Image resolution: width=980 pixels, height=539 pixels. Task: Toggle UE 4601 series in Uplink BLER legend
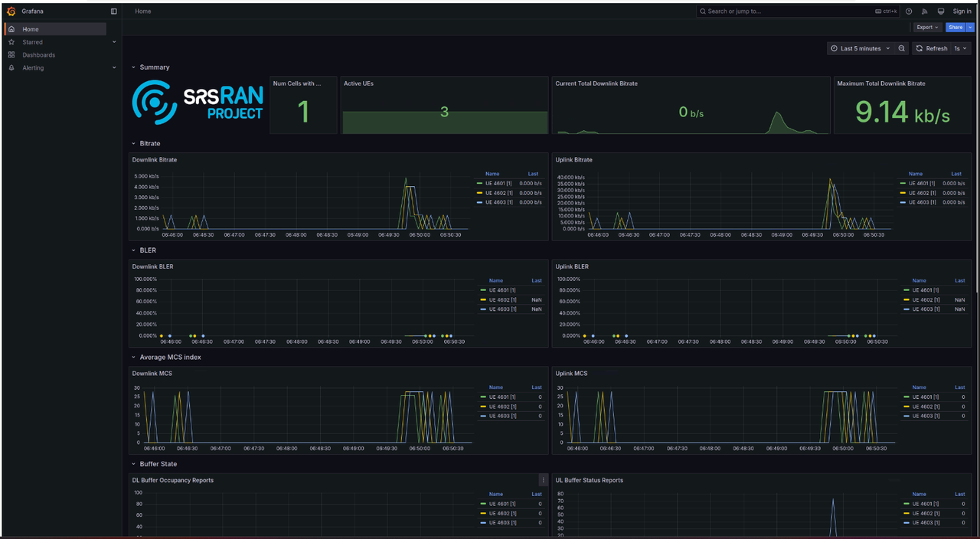tap(926, 290)
